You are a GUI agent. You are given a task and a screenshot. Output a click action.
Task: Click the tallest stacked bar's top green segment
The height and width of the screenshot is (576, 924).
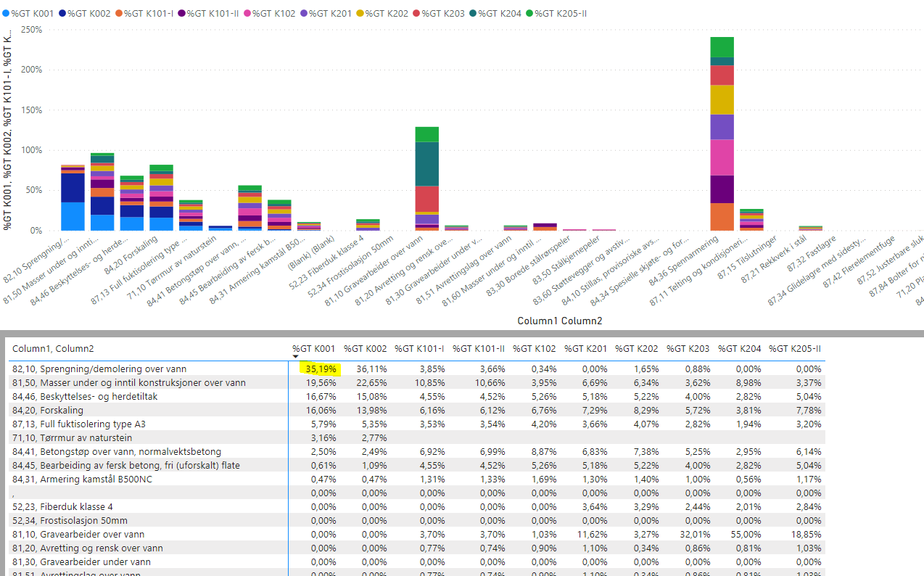(722, 46)
